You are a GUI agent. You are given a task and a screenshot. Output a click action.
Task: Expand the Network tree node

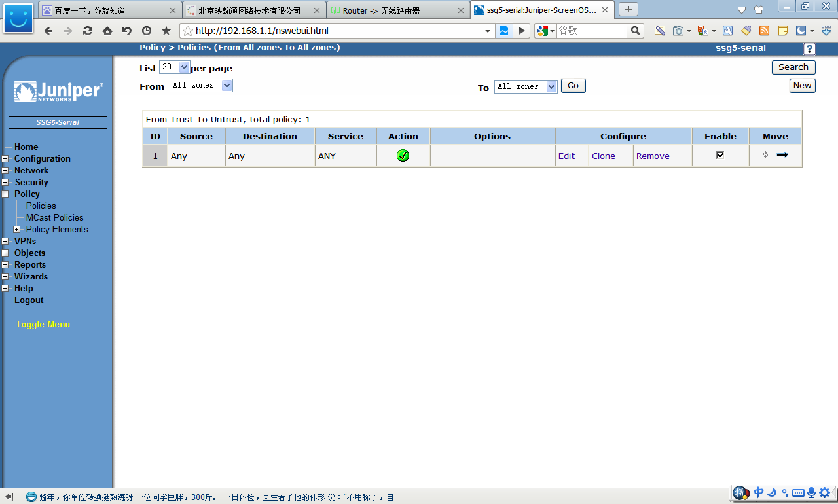pyautogui.click(x=5, y=171)
